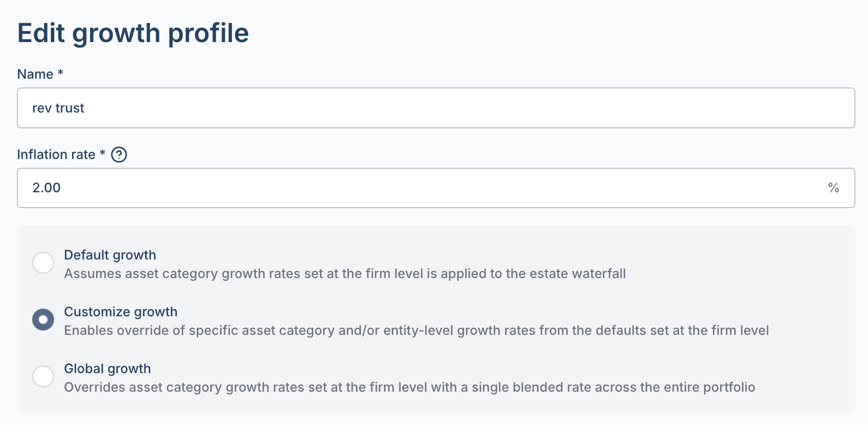Click the "Inflation rate *" field label
868x425 pixels.
[61, 155]
